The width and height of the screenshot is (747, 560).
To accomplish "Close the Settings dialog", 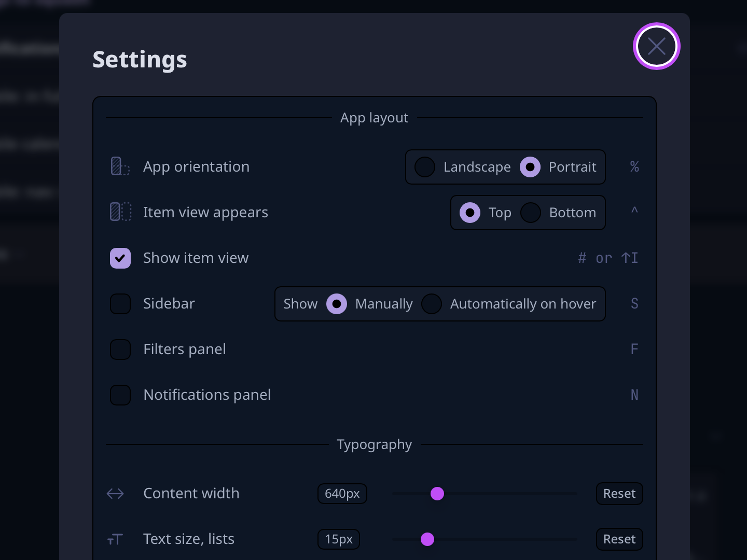I will tap(656, 46).
